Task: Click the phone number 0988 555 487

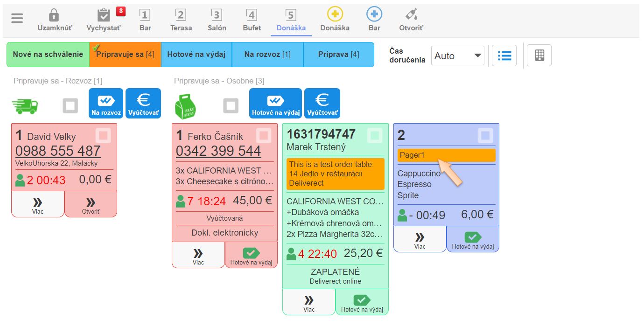Action: coord(58,151)
